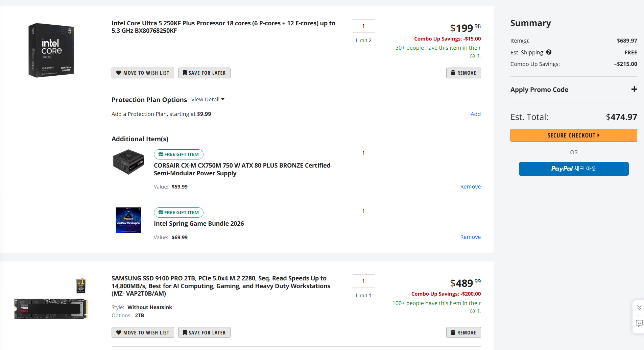Click the Secure Checkout button
This screenshot has height=350, width=644.
click(x=574, y=135)
